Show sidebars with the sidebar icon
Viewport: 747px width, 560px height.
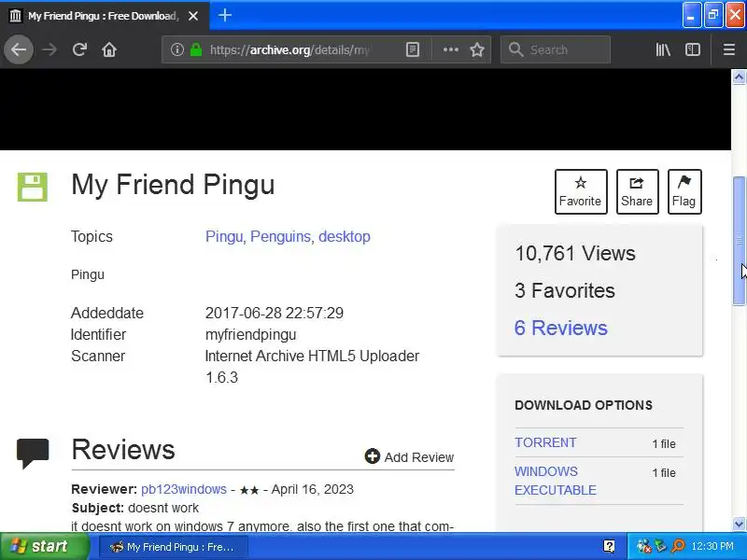(692, 49)
